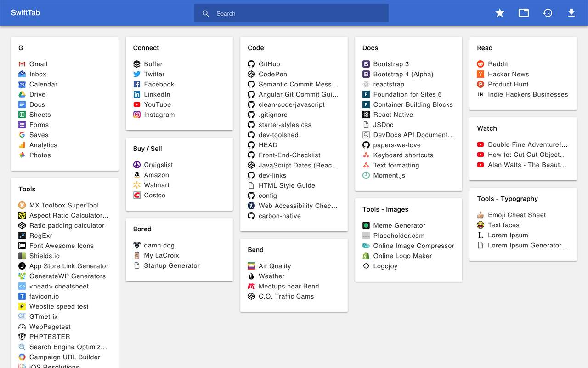
Task: Click the SwiftTab title logo
Action: [25, 12]
